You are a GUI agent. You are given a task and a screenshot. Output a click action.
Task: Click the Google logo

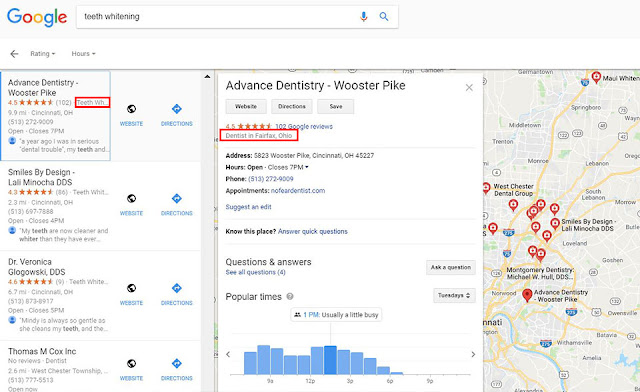[37, 17]
